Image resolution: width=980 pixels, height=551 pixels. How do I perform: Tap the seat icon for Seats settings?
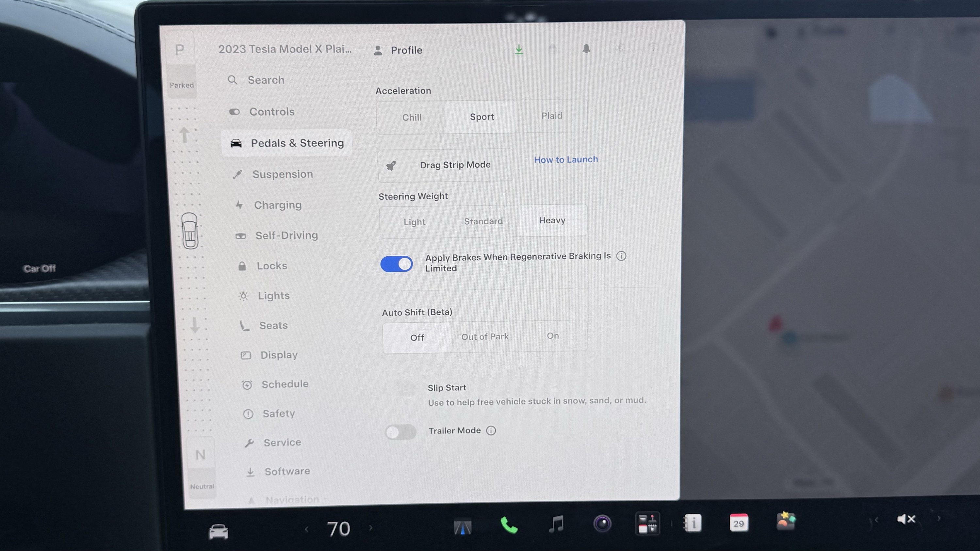(x=245, y=326)
